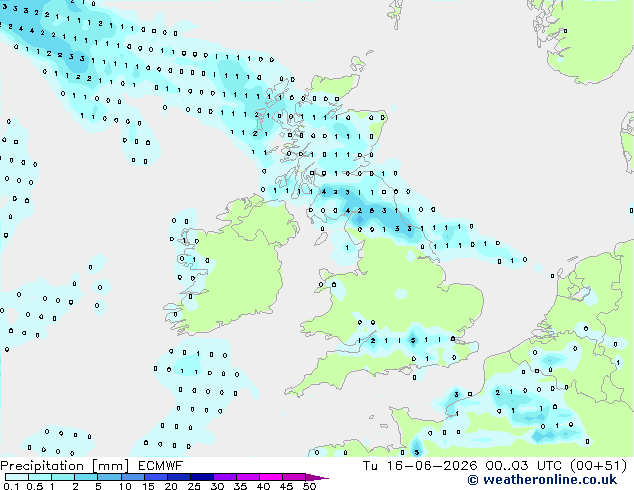Click the '45' legend scale label
Viewport: 634px width, 490px height.
coord(286,486)
